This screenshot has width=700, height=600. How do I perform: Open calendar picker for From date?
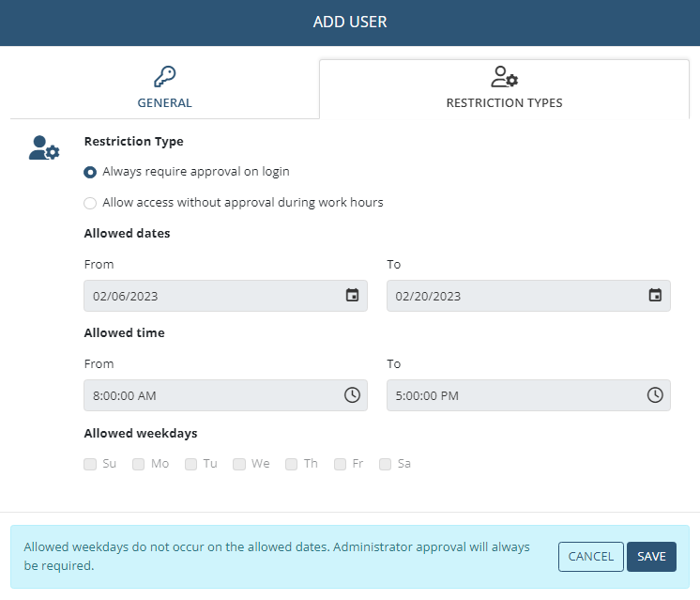[x=352, y=296]
